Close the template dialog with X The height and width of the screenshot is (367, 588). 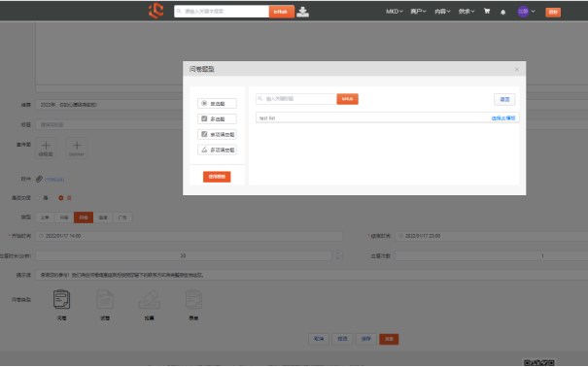point(517,69)
